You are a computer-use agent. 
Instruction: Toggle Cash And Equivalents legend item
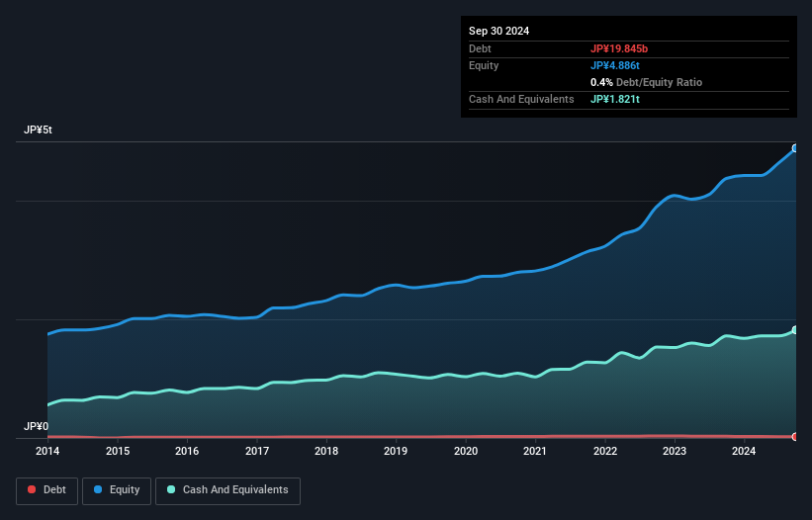[x=227, y=490]
